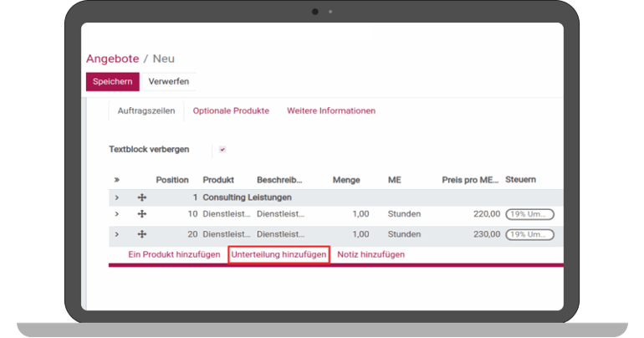Click drag handle icon of position 10 row
Image resolution: width=644 pixels, height=338 pixels.
(141, 214)
